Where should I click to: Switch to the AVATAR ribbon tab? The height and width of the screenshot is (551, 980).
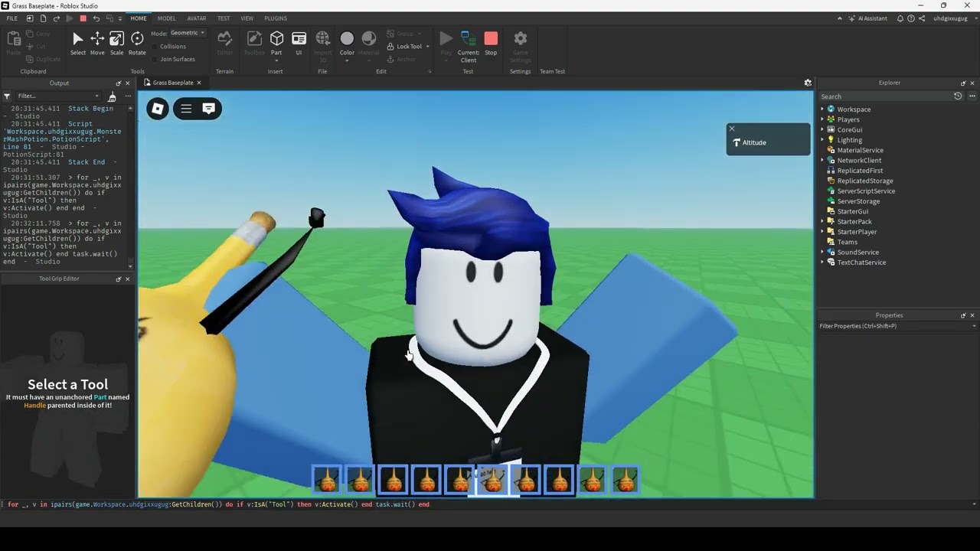[197, 18]
